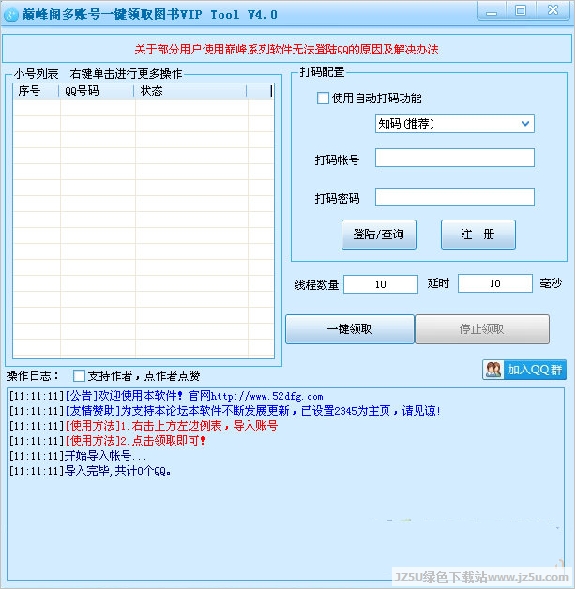
Task: Click the 状态 column header
Action: 191,91
